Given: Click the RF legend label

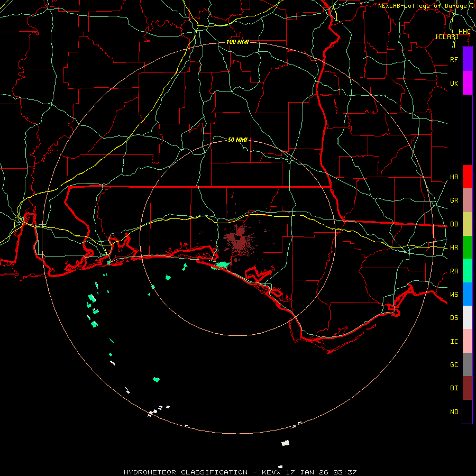Looking at the screenshot, I should click(454, 59).
